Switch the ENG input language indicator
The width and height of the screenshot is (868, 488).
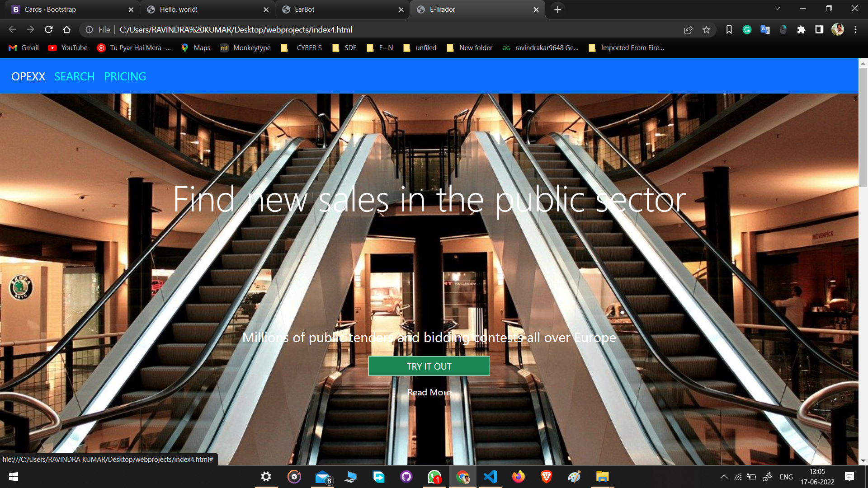click(786, 477)
